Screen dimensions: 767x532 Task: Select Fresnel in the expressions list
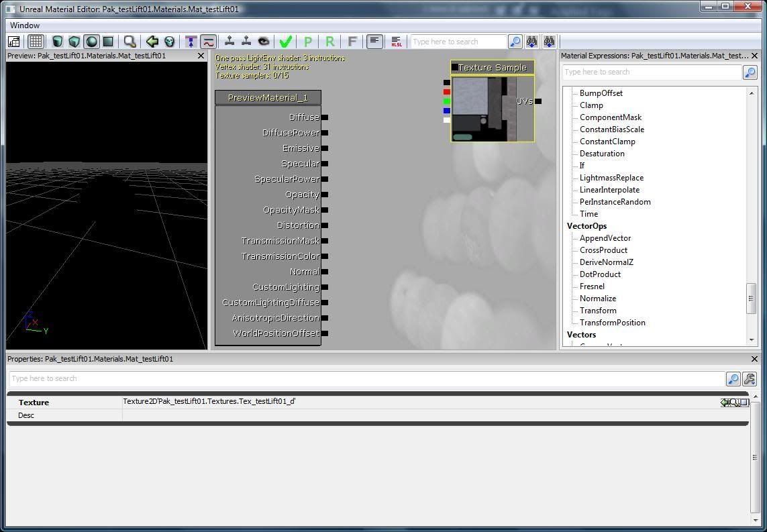592,286
